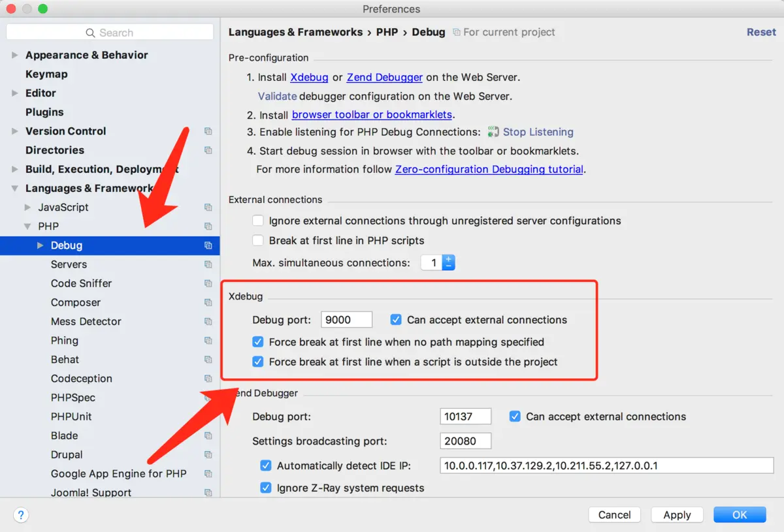Screen dimensions: 784x532
Task: Click the help question mark icon
Action: pos(21,515)
